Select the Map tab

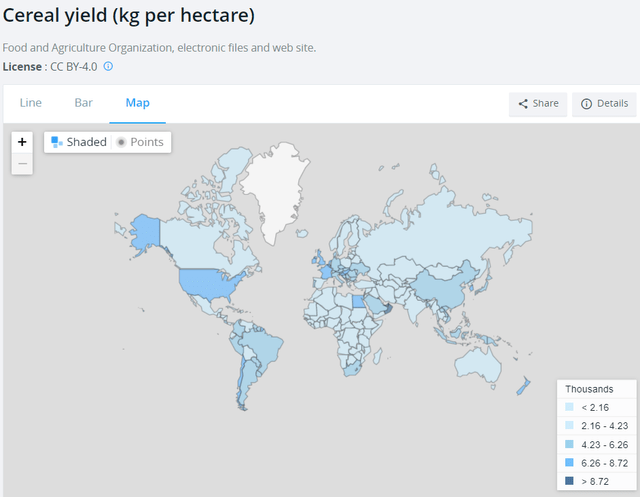pyautogui.click(x=137, y=103)
